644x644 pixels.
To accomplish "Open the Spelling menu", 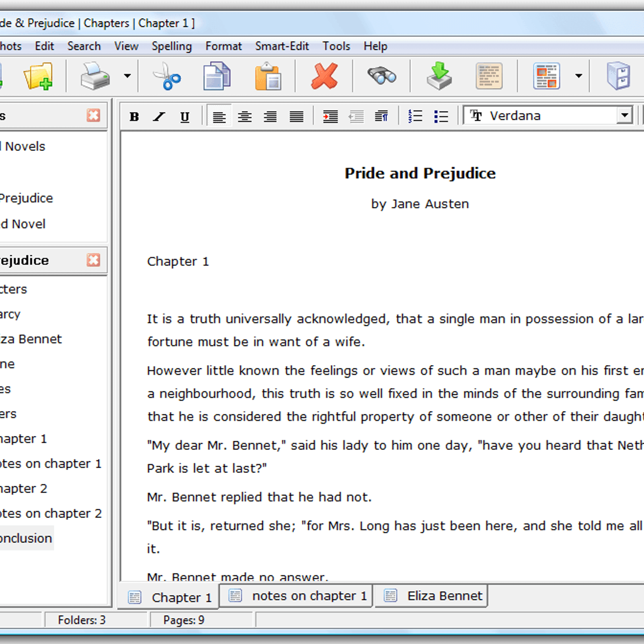I will [x=172, y=47].
